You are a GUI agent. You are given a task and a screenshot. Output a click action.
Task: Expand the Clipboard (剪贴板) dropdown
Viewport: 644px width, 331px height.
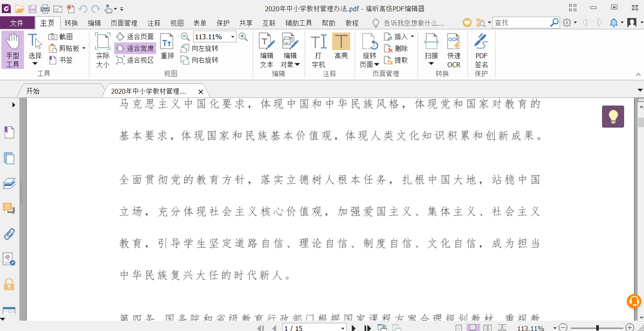click(83, 48)
